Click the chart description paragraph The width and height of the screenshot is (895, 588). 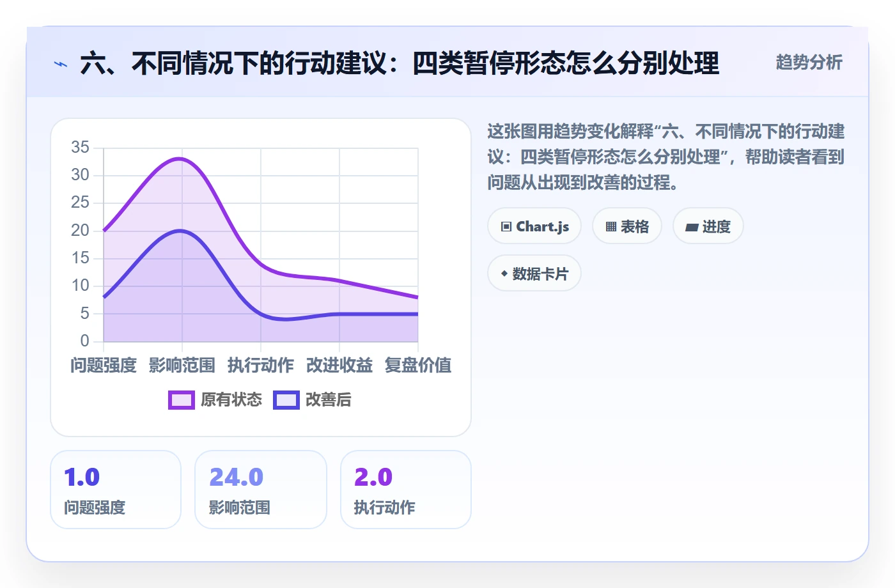[x=666, y=157]
